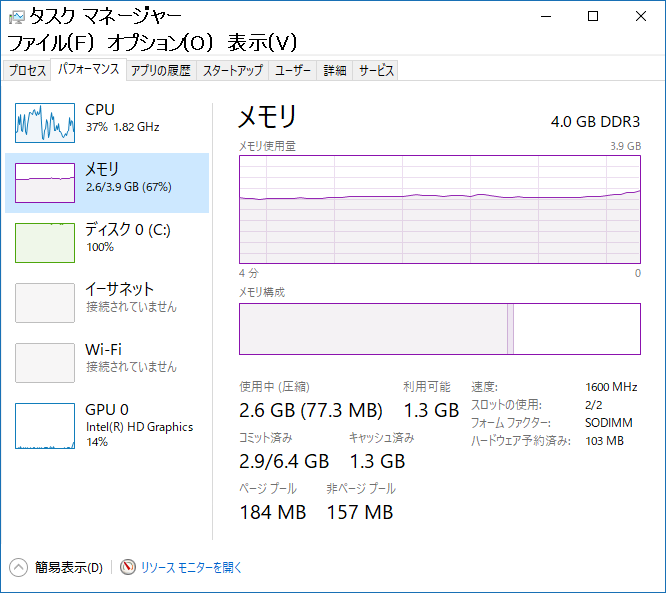Click the resource monitor icon at bottom
Screen dimensions: 666x593
127,567
